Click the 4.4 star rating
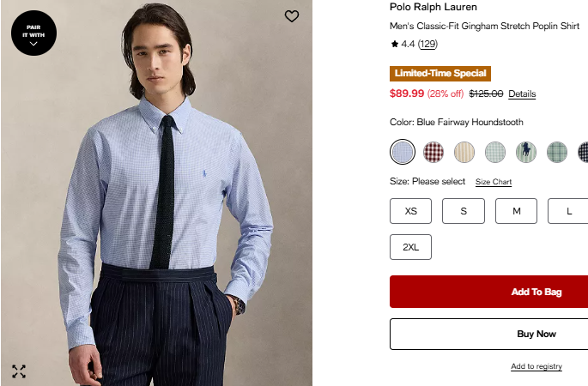Viewport: 588px width, 386px height. [x=403, y=44]
